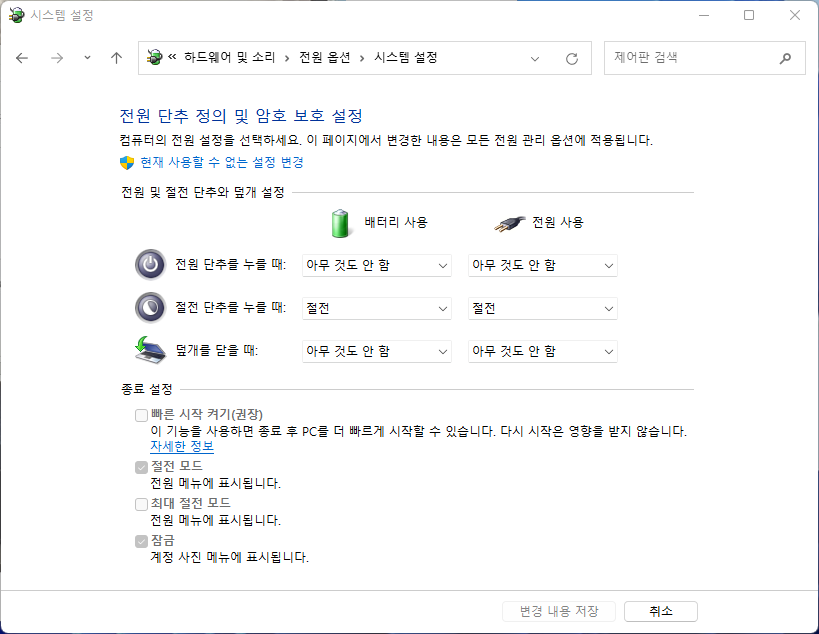Open the '자세한 정보' link

[182, 447]
